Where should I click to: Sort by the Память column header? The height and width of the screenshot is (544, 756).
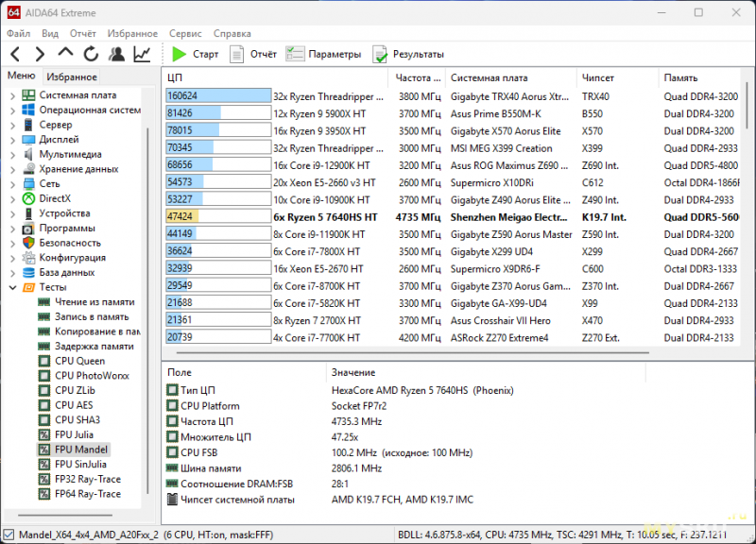pos(699,77)
